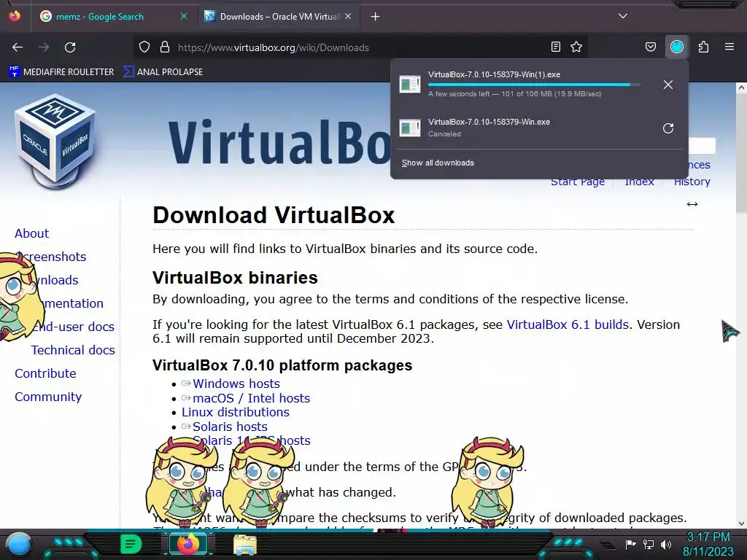Viewport: 747px width, 560px height.
Task: Click the downloads progress toolbar icon
Action: [x=677, y=47]
